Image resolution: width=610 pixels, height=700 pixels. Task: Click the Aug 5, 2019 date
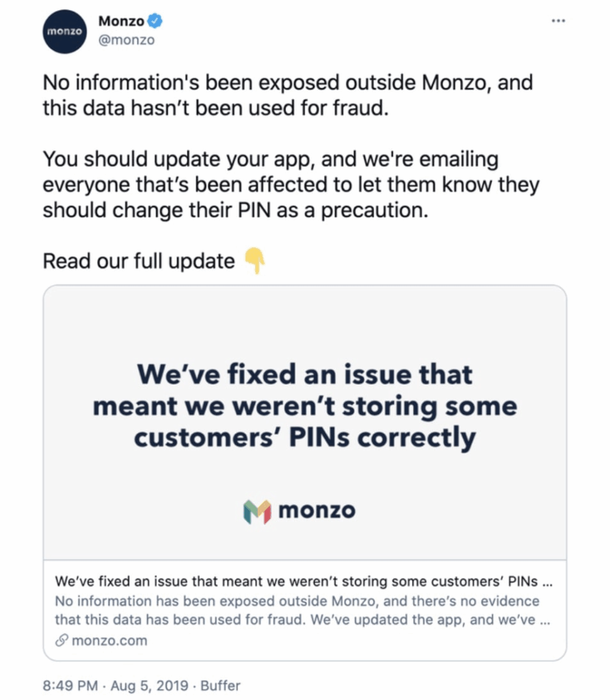pyautogui.click(x=149, y=685)
